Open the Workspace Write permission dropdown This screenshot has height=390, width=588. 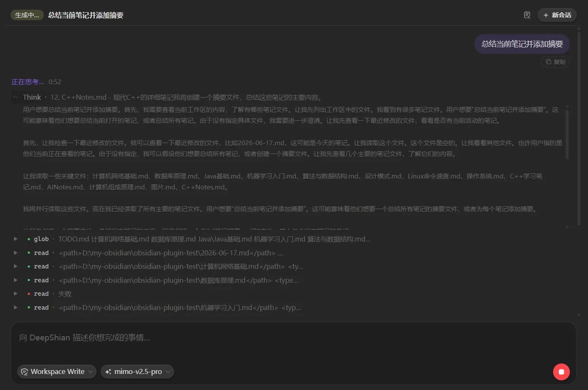[x=57, y=371]
